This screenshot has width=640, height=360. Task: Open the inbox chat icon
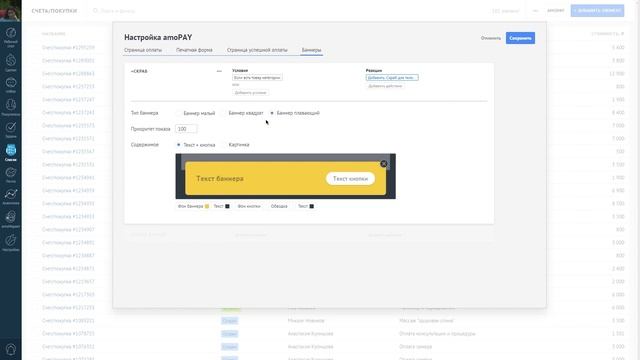(11, 85)
